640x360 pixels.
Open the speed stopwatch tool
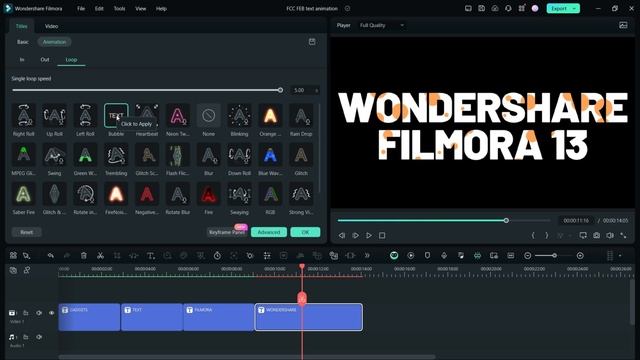coord(217,256)
